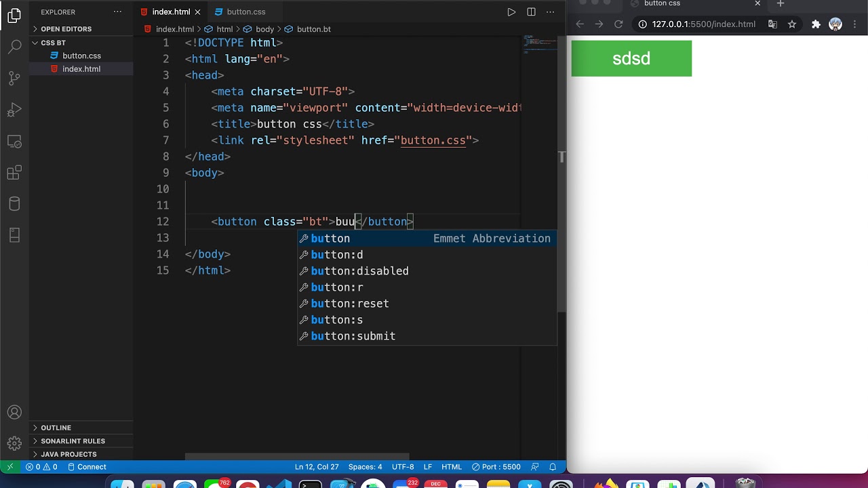
Task: Open the html breadcrumb dropdown
Action: click(x=218, y=29)
